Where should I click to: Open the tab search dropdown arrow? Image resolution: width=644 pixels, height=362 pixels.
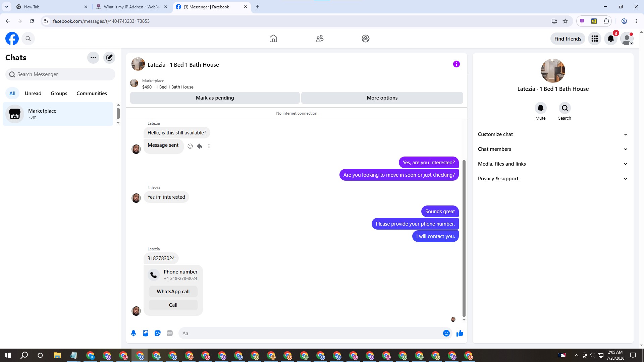[7, 7]
